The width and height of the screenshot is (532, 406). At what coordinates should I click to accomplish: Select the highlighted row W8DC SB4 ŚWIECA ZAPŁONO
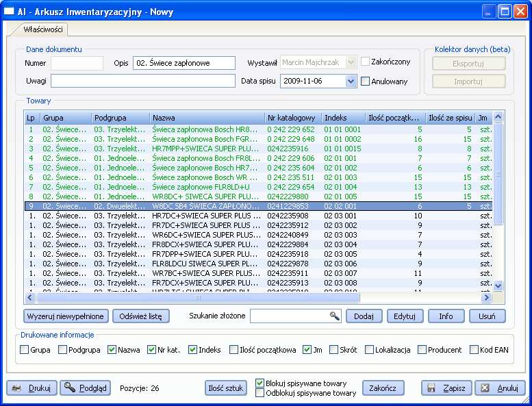pos(259,206)
